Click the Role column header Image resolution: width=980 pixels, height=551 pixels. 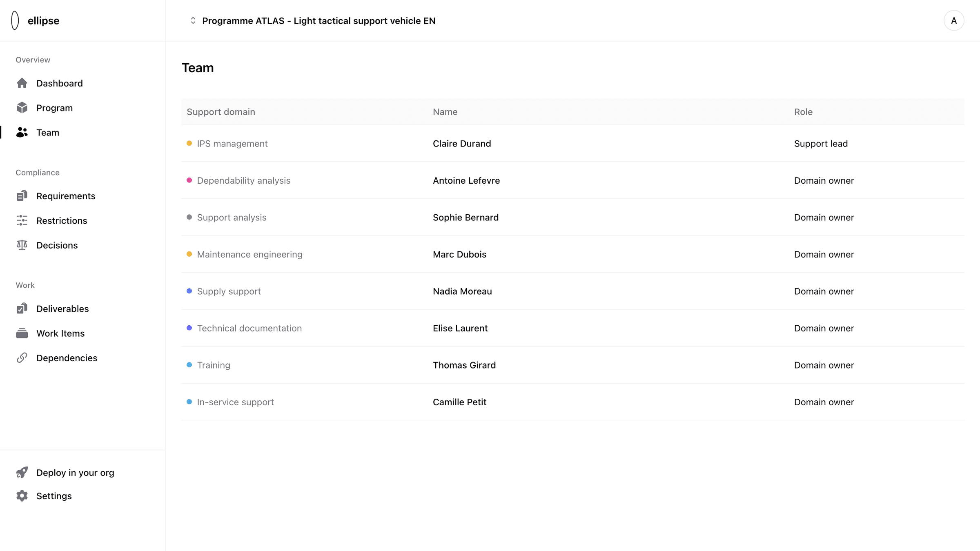click(x=803, y=112)
